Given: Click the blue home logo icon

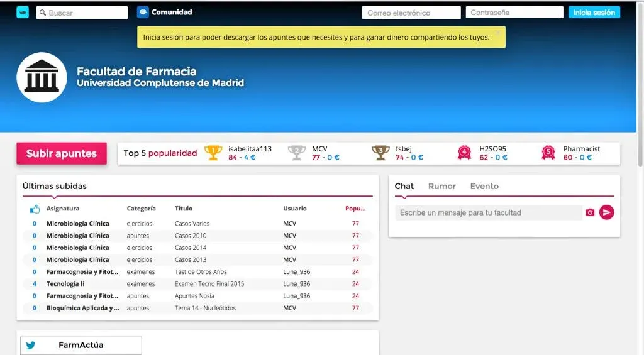Looking at the screenshot, I should click(23, 13).
